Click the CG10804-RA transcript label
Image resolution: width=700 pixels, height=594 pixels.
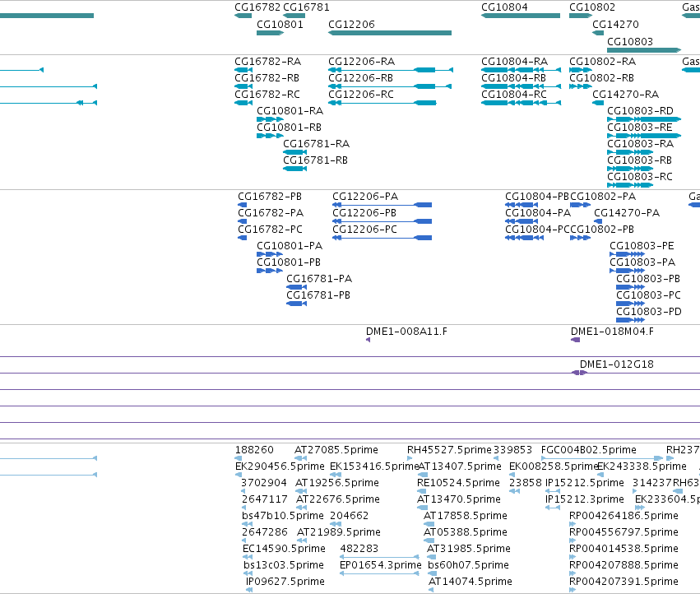[x=514, y=61]
